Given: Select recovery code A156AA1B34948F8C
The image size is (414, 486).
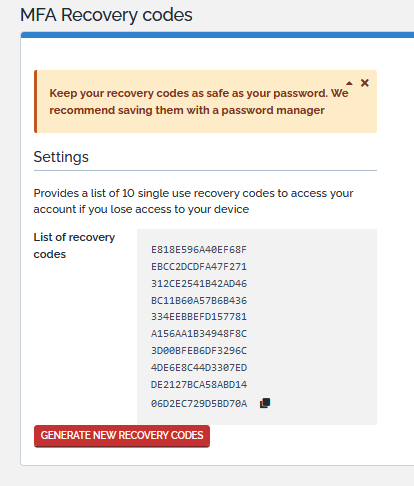Looking at the screenshot, I should pyautogui.click(x=199, y=334).
